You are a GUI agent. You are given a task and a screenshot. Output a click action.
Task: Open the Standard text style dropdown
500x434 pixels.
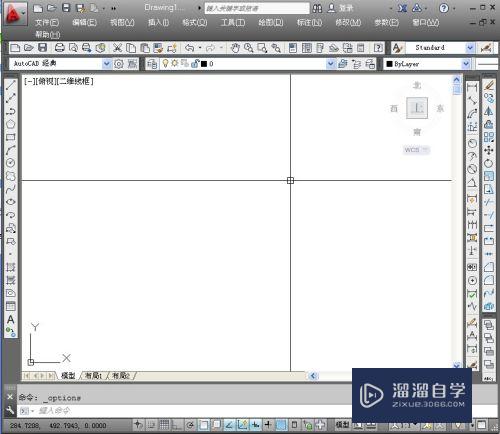(x=470, y=48)
